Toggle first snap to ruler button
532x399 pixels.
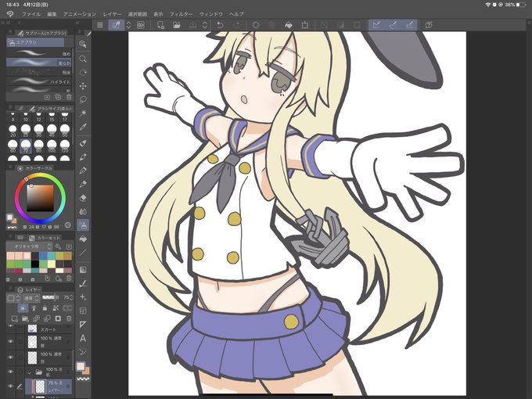376,25
